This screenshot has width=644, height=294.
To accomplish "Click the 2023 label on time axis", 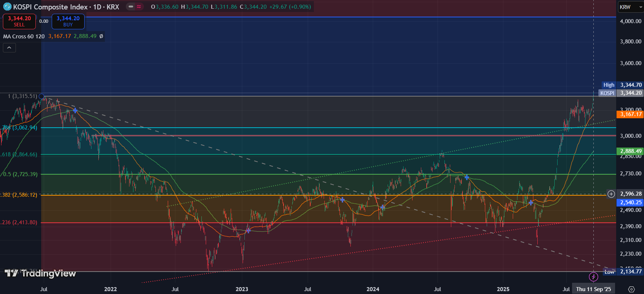I will (242, 289).
